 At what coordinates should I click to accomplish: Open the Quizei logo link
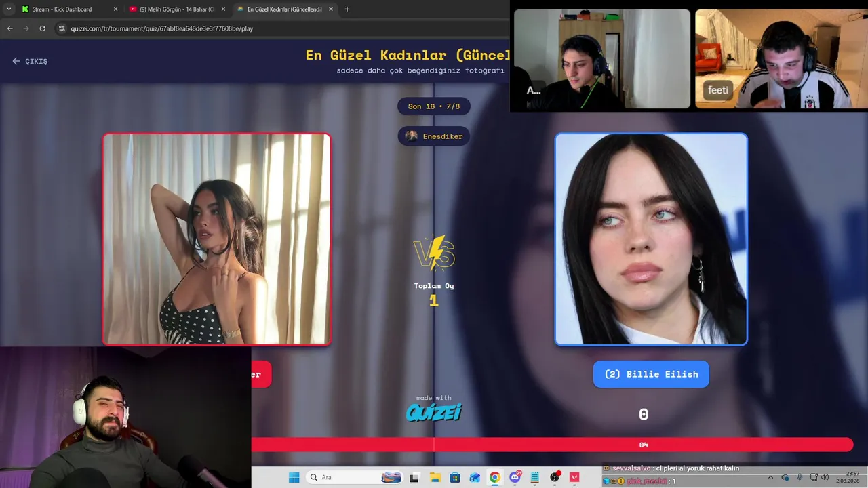point(434,411)
